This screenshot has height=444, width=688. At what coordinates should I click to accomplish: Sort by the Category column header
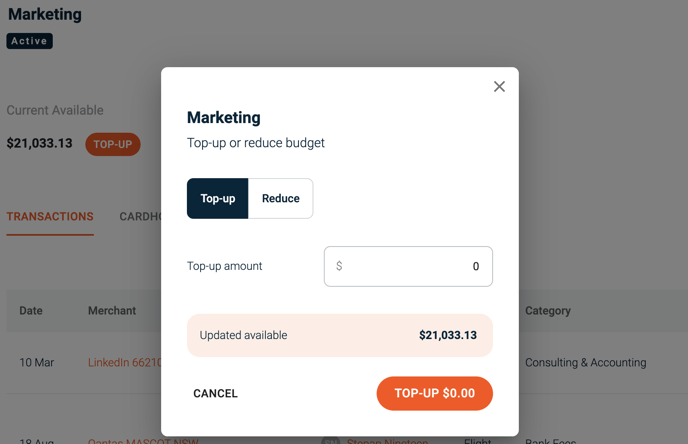(548, 311)
